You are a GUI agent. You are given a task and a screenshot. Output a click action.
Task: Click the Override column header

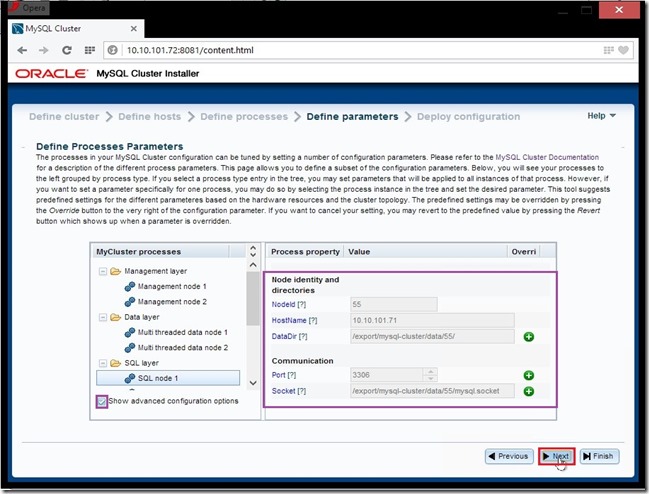tap(524, 252)
